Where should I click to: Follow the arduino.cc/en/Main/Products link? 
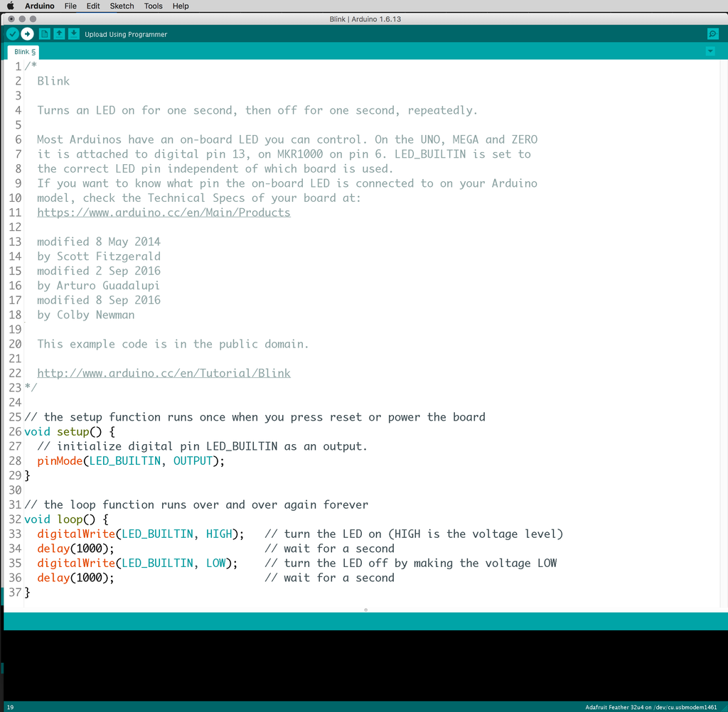pos(164,212)
